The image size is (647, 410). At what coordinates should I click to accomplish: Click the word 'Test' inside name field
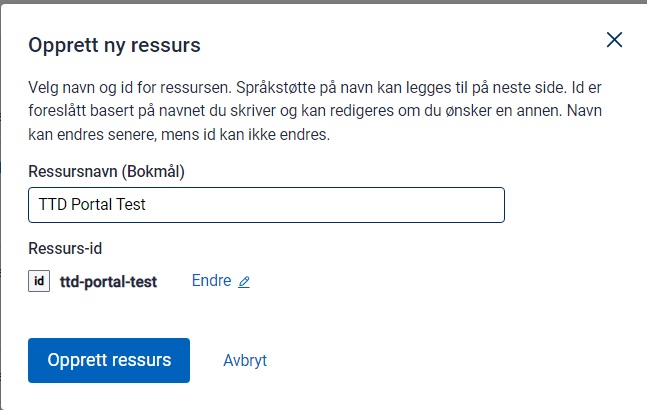[x=130, y=204]
